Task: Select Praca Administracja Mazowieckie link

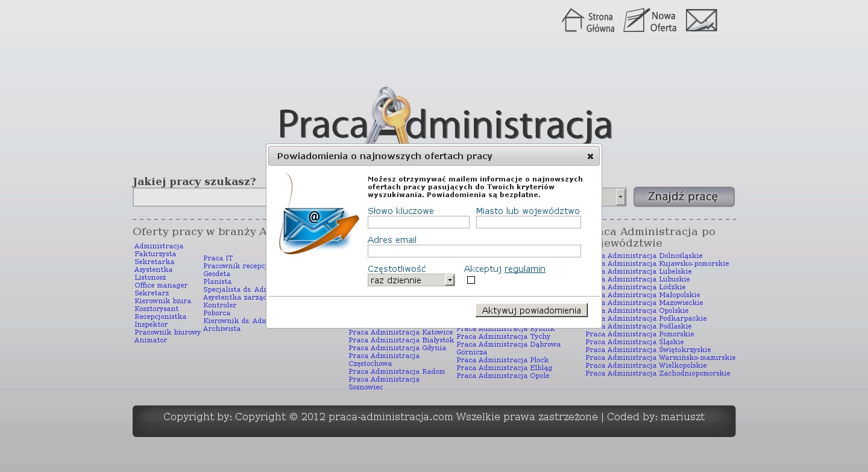Action: 644,303
